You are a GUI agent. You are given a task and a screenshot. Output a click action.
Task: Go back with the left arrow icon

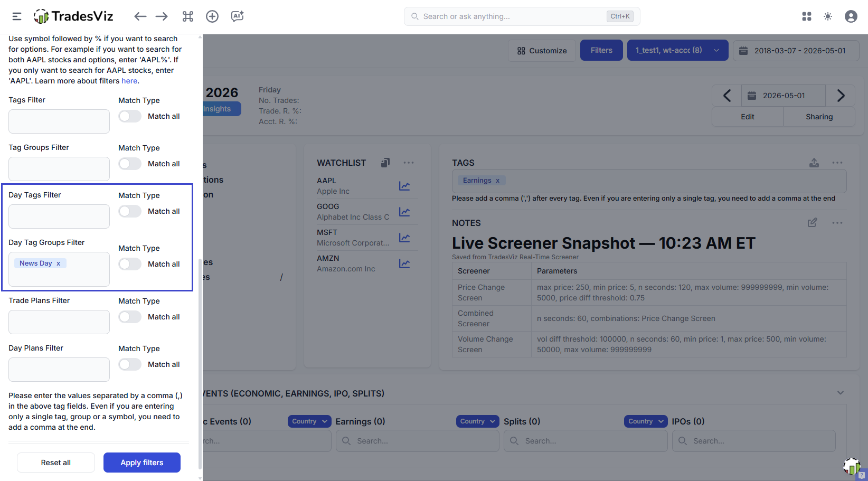[140, 16]
